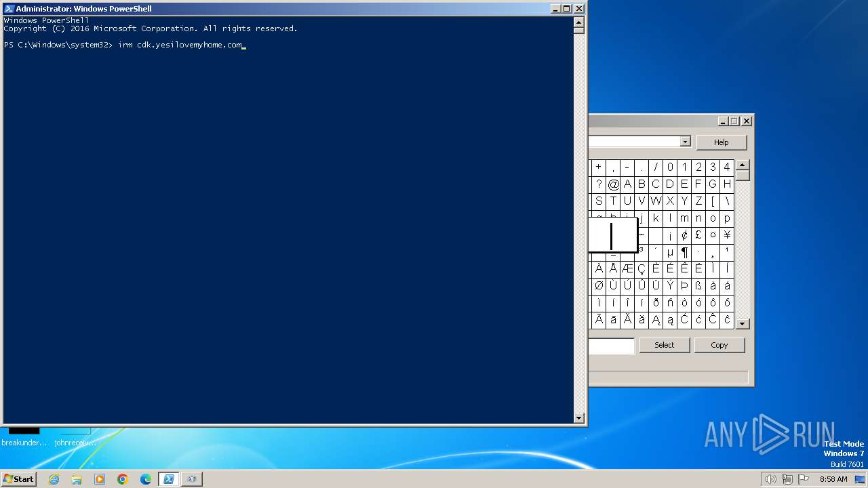The image size is (868, 488).
Task: Open the volume control in system tray
Action: pyautogui.click(x=770, y=479)
